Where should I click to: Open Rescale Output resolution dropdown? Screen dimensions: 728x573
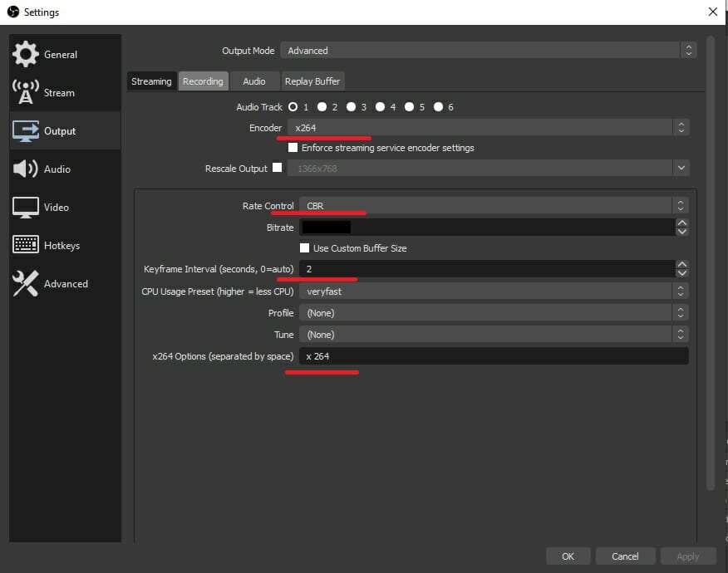pyautogui.click(x=489, y=168)
